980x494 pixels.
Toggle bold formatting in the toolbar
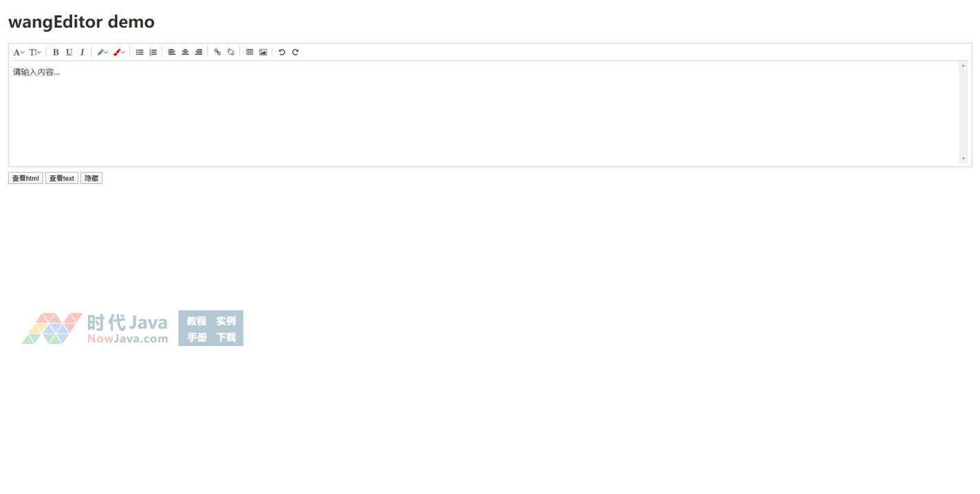(56, 52)
